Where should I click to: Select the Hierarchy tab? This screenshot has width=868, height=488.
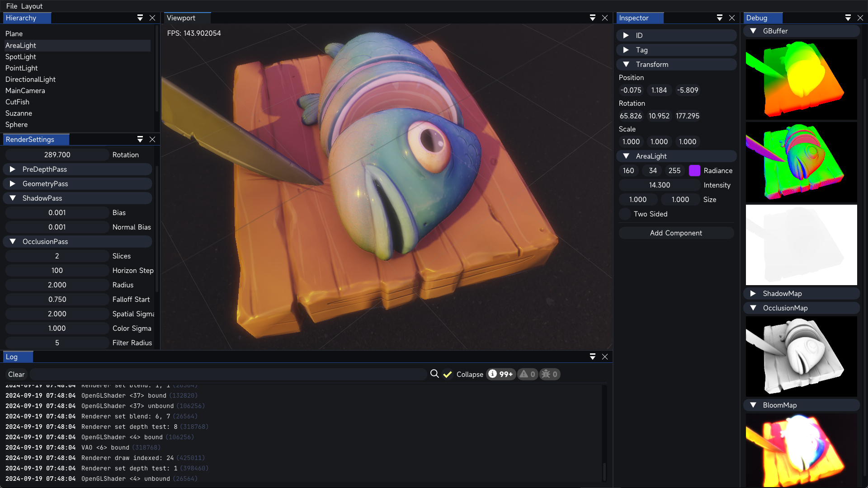[27, 18]
